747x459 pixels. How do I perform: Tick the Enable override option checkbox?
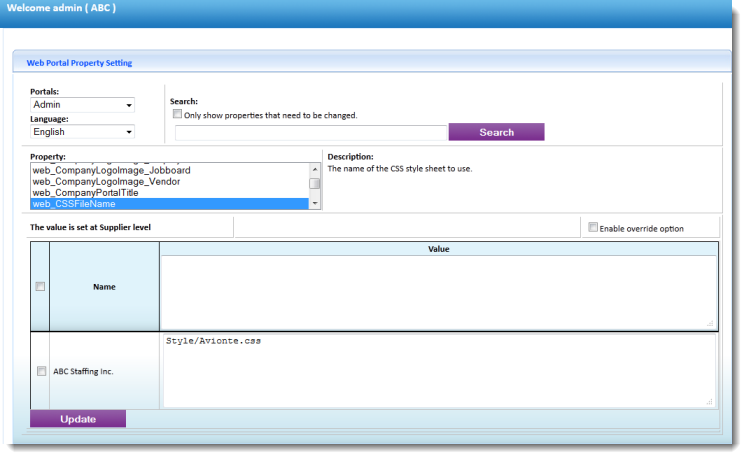[593, 227]
